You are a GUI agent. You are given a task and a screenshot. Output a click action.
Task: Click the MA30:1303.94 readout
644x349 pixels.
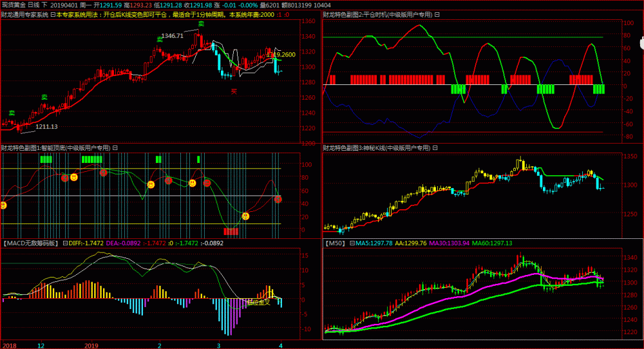point(450,243)
